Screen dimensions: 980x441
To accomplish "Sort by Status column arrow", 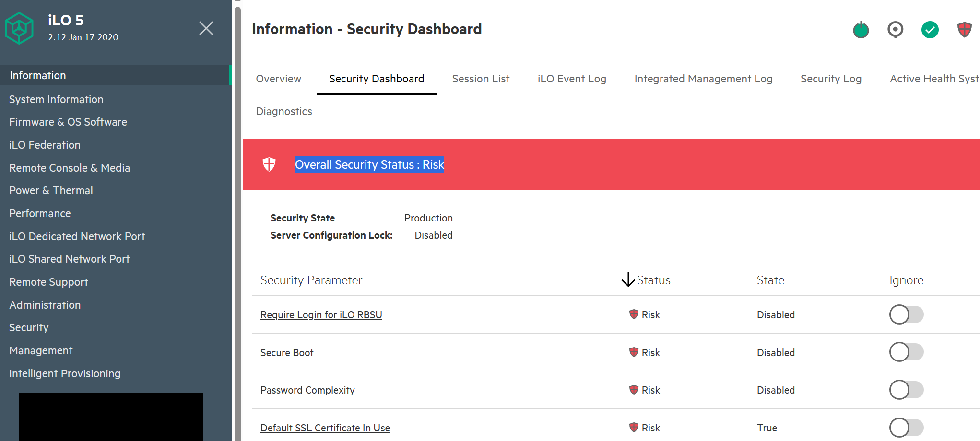I will click(x=628, y=280).
